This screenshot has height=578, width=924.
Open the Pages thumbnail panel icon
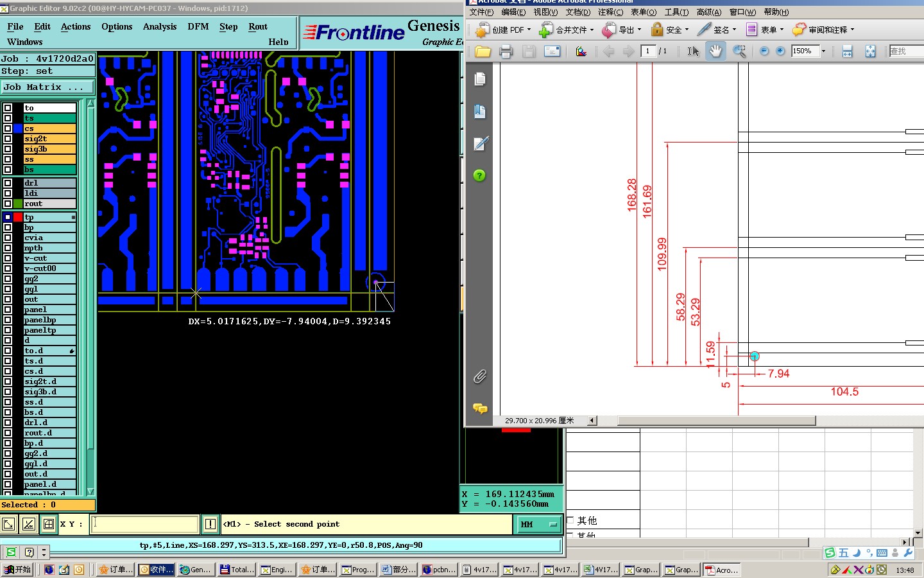click(x=479, y=79)
